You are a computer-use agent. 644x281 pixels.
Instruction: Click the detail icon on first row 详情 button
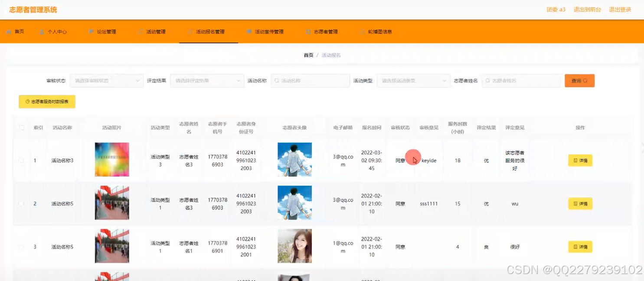(575, 160)
